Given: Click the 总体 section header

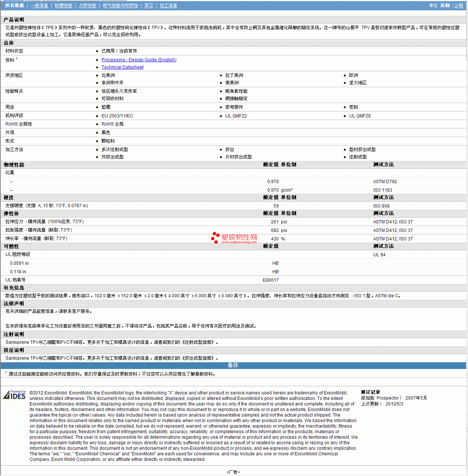Looking at the screenshot, I should tap(9, 43).
